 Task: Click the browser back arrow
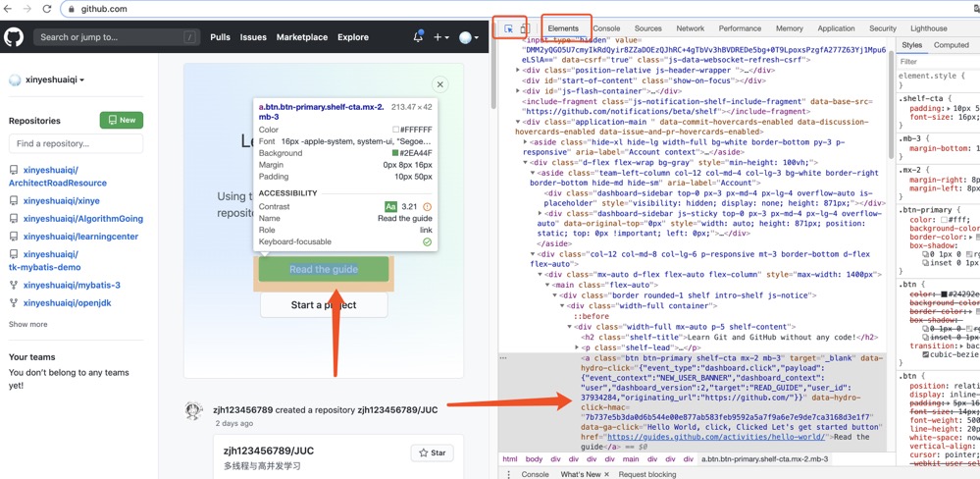pyautogui.click(x=8, y=9)
